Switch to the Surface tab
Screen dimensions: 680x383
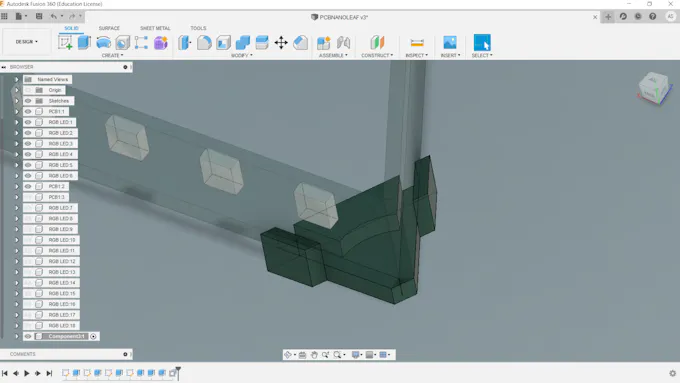click(109, 28)
